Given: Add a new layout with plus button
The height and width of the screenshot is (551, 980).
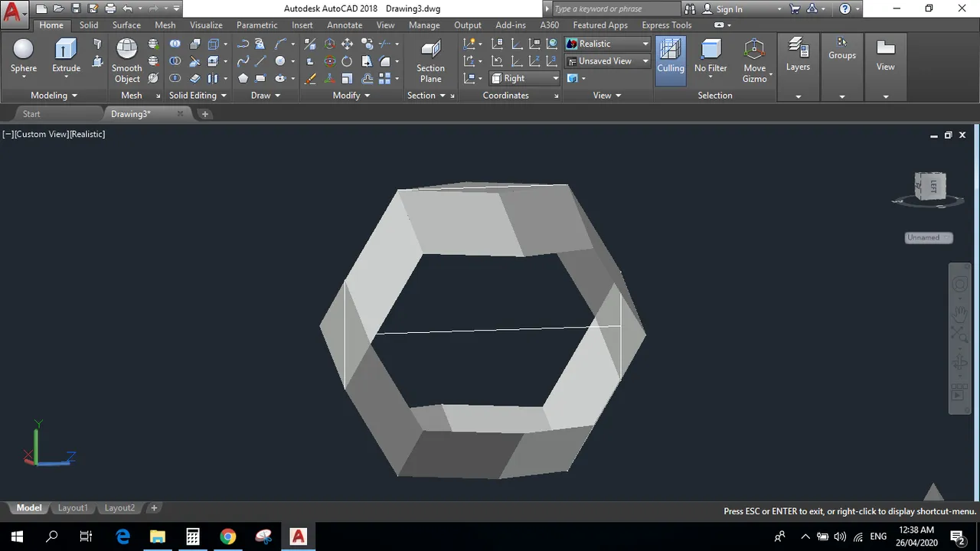Looking at the screenshot, I should pyautogui.click(x=154, y=507).
